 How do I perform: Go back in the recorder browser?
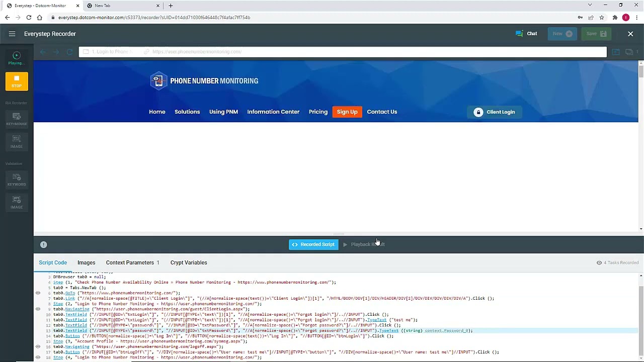[43, 52]
